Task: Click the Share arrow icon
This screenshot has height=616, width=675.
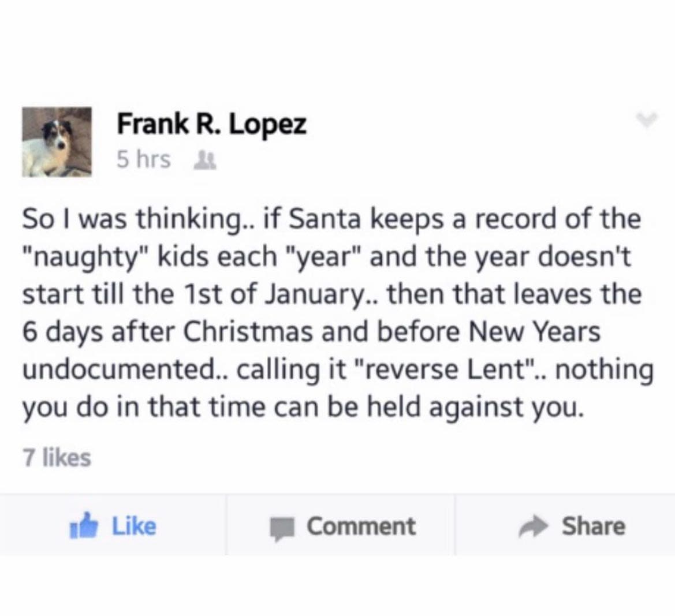Action: tap(533, 527)
